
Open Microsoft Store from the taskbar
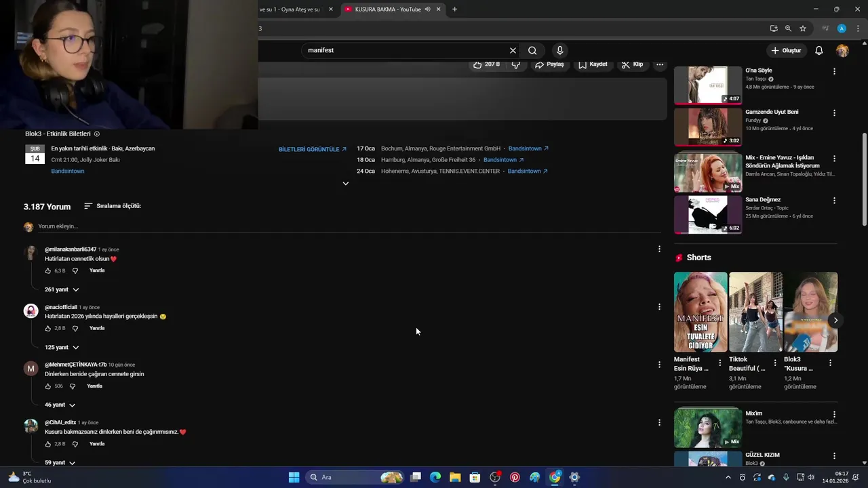tap(475, 477)
